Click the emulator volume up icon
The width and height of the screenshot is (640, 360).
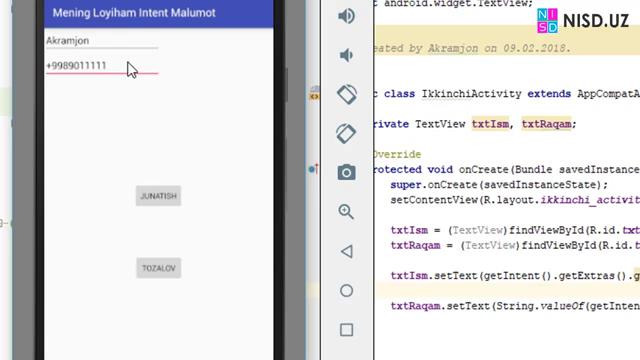[346, 16]
